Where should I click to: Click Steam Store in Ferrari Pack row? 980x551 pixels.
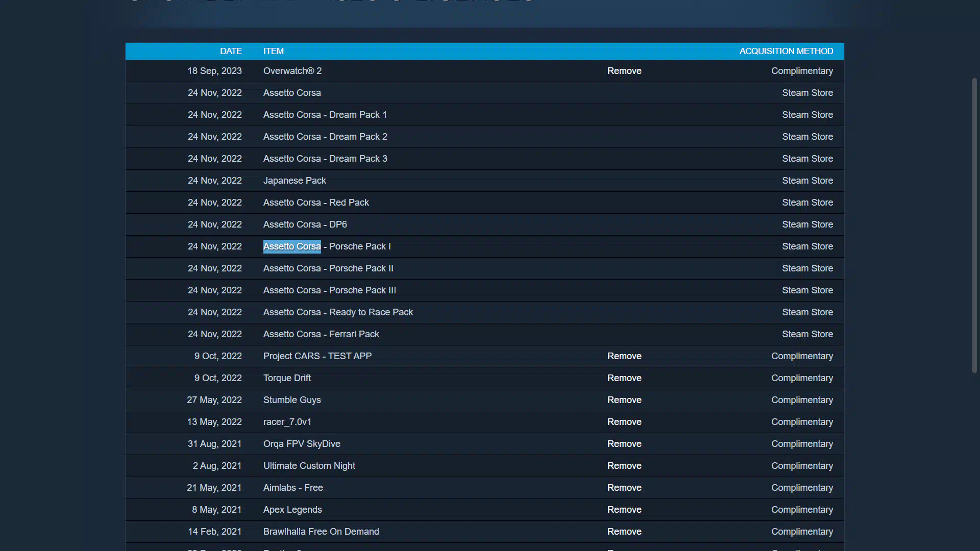[807, 334]
